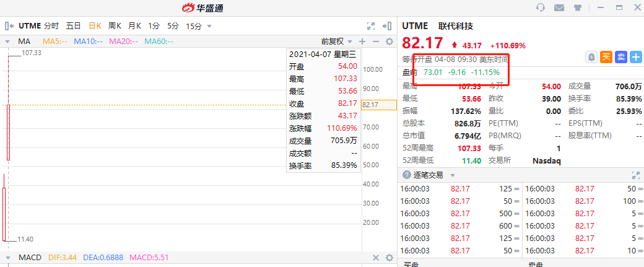644x267 pixels.
Task: Open more timeframe options dropdown arrow
Action: (209, 26)
